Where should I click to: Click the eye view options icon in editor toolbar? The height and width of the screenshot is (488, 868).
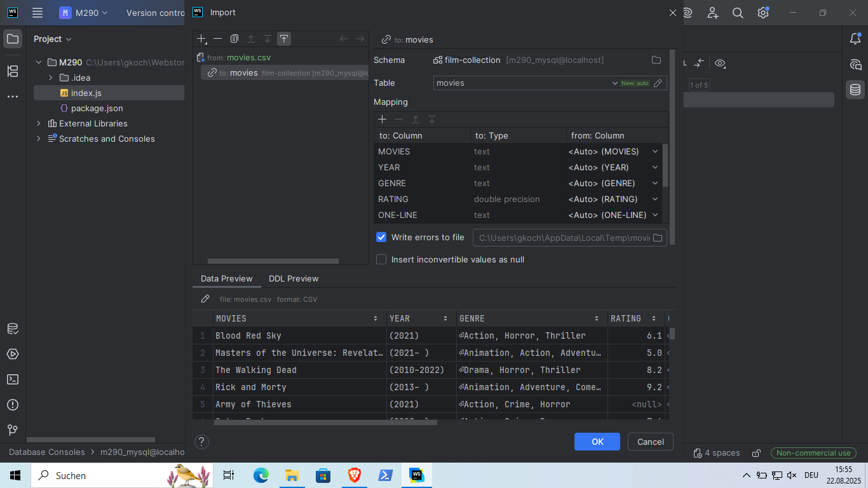(720, 63)
